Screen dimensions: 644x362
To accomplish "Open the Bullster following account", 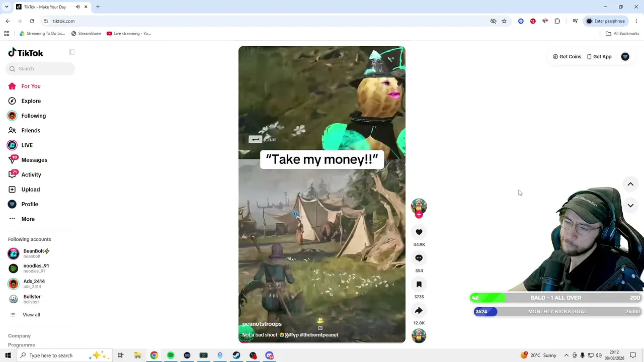I will 24,299.
